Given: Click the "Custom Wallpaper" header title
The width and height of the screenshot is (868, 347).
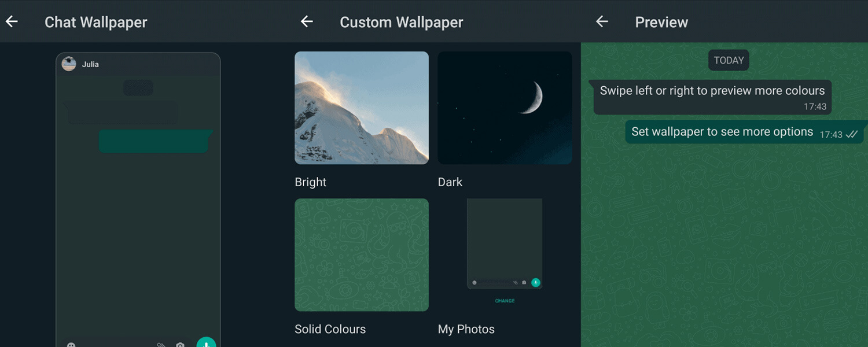Looking at the screenshot, I should 402,22.
